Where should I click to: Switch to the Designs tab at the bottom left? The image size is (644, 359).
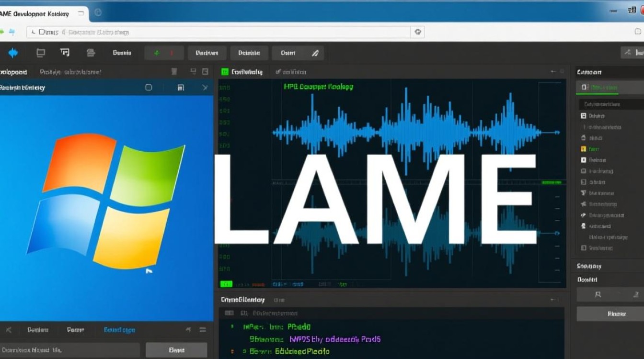click(x=37, y=330)
